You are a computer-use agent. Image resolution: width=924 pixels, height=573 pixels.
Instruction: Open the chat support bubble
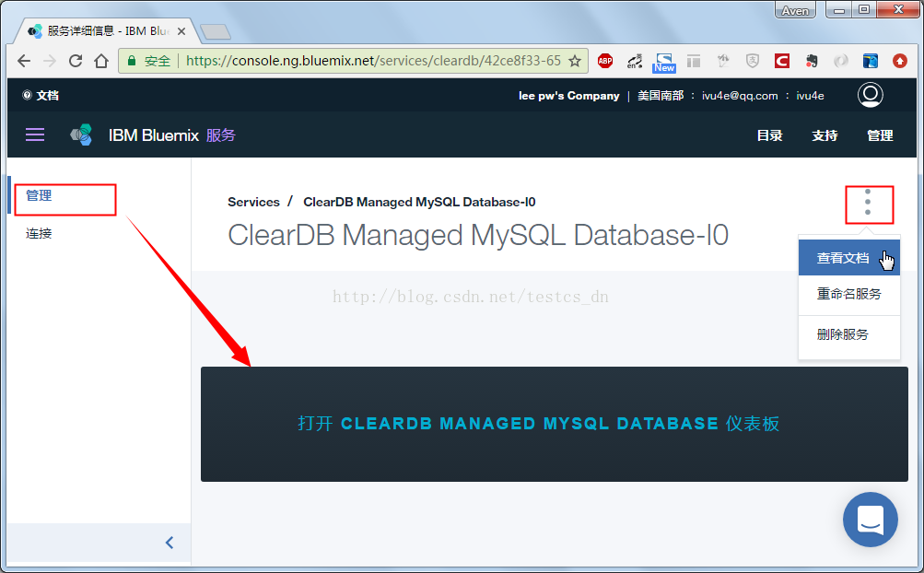871,520
